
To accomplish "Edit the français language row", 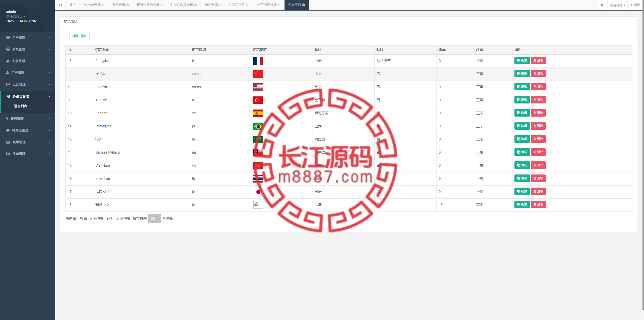I will click(x=522, y=60).
